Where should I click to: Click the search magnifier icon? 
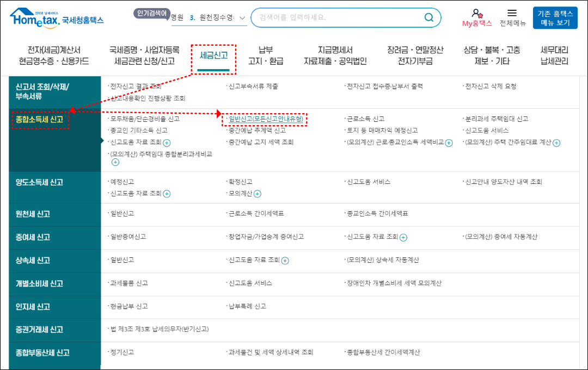(x=430, y=17)
